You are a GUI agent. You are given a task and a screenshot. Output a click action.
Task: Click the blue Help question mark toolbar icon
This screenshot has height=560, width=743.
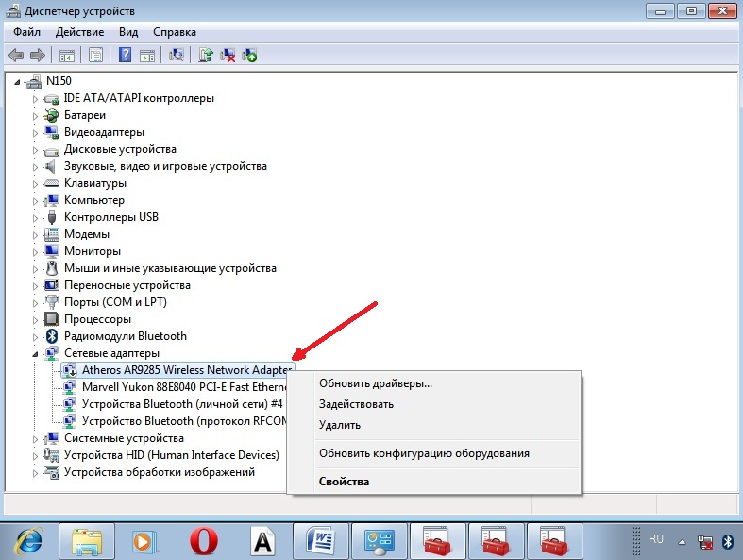(x=125, y=55)
